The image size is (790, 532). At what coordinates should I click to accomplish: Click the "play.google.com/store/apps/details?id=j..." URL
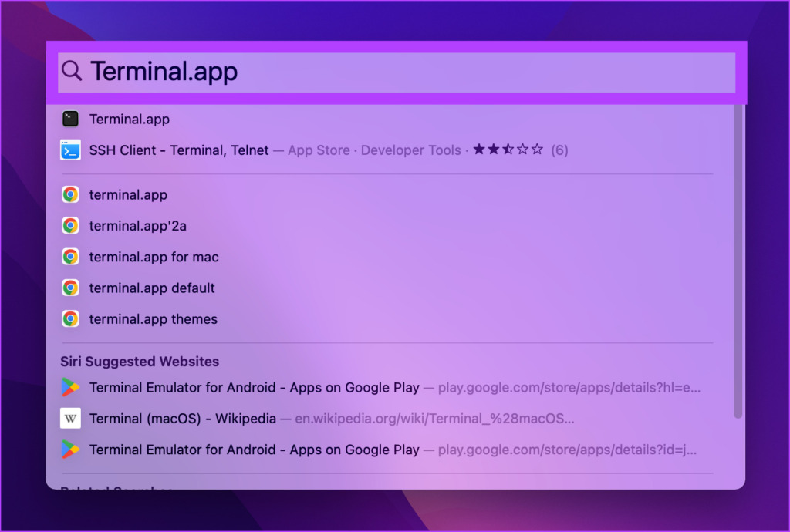point(567,450)
